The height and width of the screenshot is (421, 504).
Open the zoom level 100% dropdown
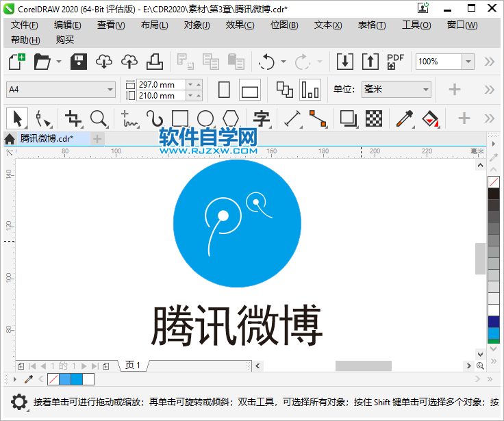[x=468, y=62]
